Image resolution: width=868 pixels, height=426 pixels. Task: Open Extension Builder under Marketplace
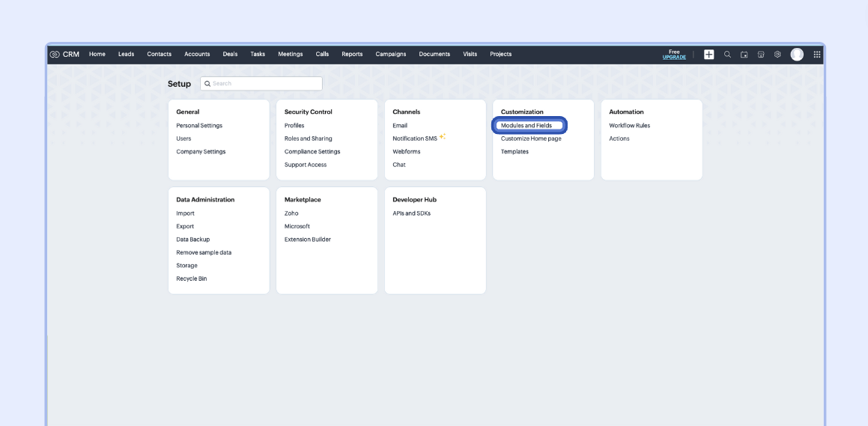pyautogui.click(x=307, y=240)
